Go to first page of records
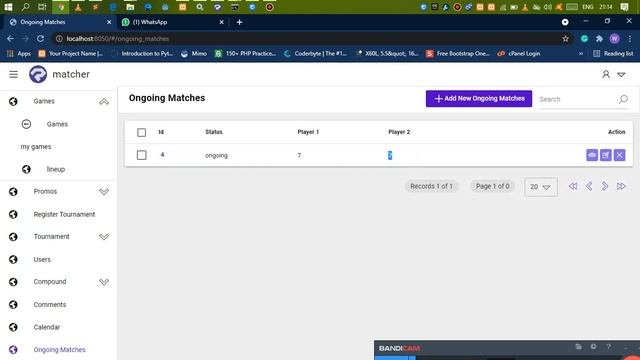640x360 pixels. 573,187
